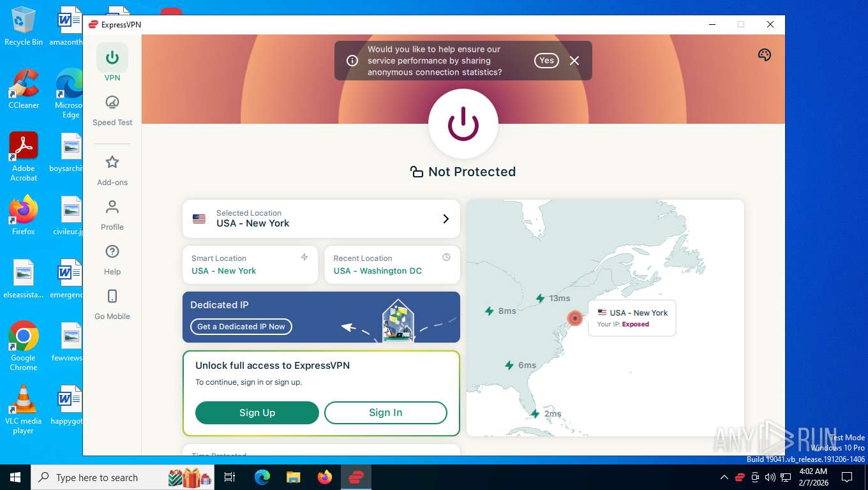868x490 pixels.
Task: Toggle the VPN power connect button
Action: [463, 124]
